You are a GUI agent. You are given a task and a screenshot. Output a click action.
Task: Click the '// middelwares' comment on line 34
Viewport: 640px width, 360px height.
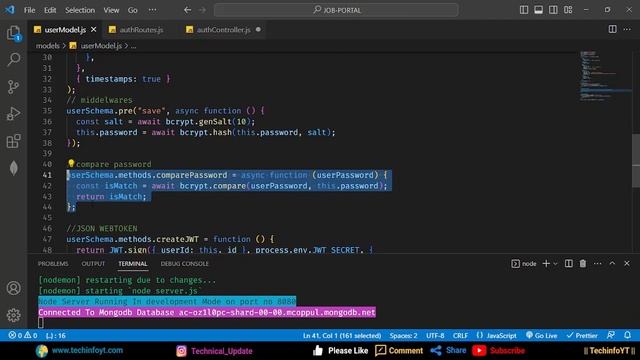(x=100, y=100)
